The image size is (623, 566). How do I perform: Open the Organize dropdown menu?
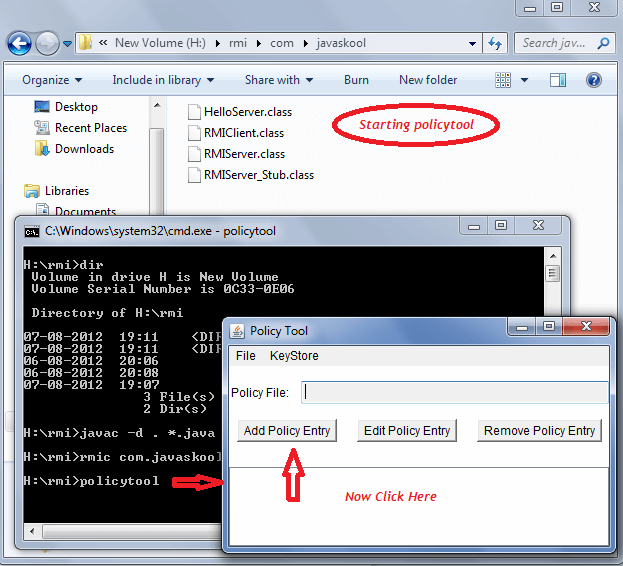click(51, 80)
